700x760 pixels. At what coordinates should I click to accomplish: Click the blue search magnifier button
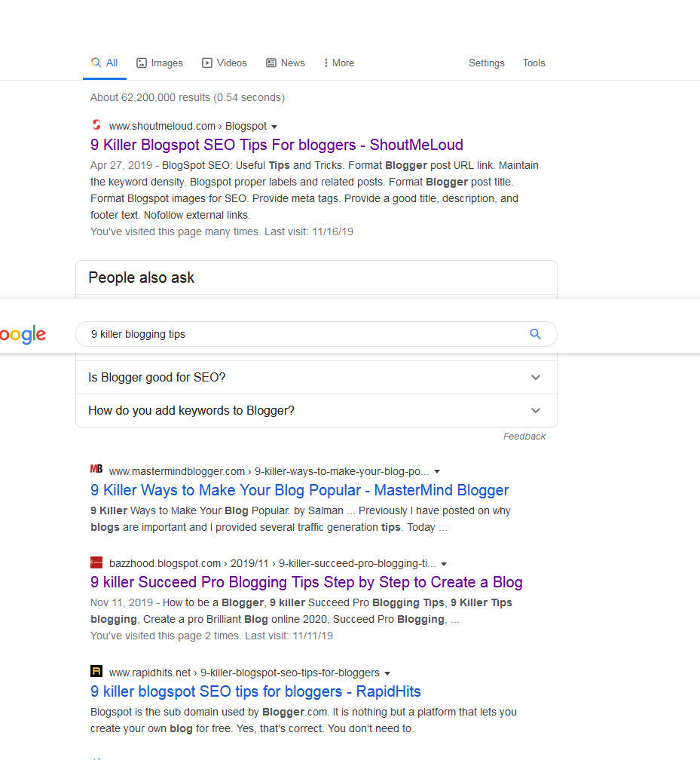(535, 334)
